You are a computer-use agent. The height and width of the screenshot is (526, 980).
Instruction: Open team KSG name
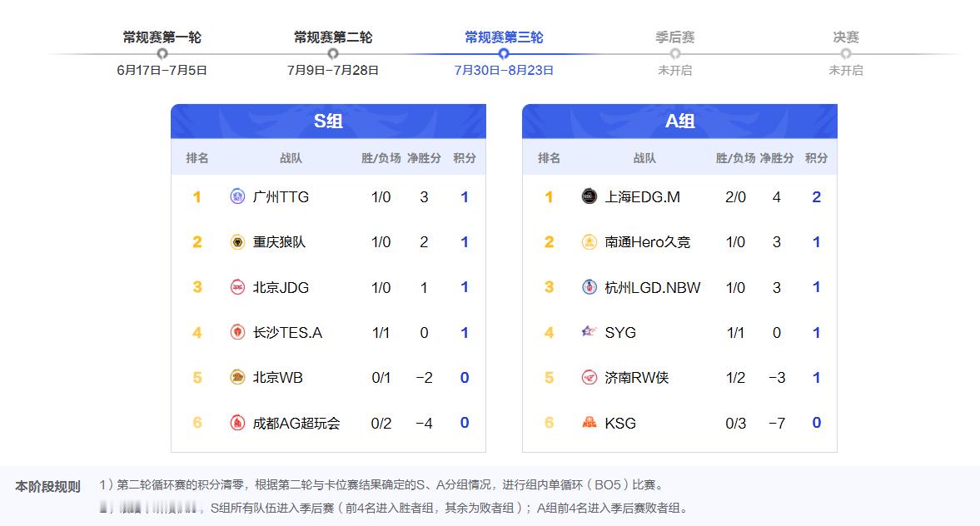tap(620, 423)
